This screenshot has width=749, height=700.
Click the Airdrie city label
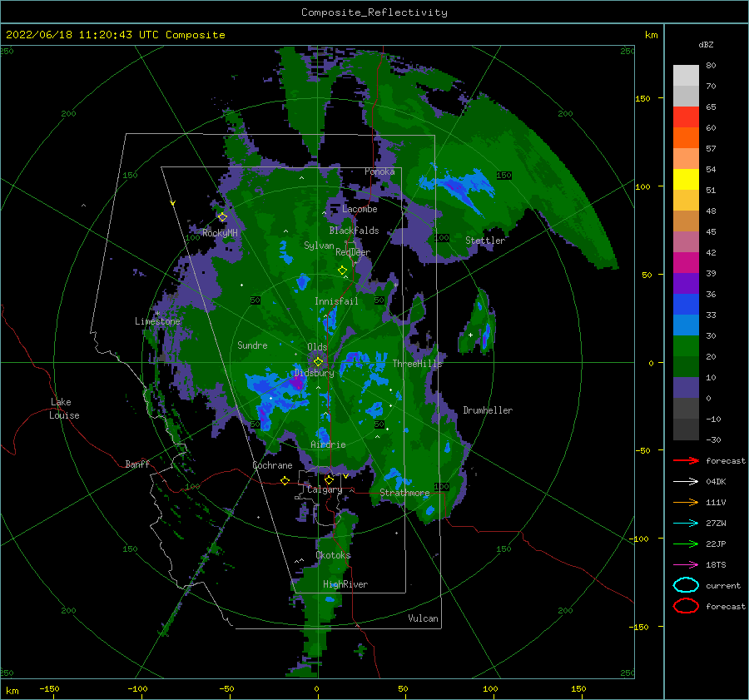pyautogui.click(x=328, y=444)
